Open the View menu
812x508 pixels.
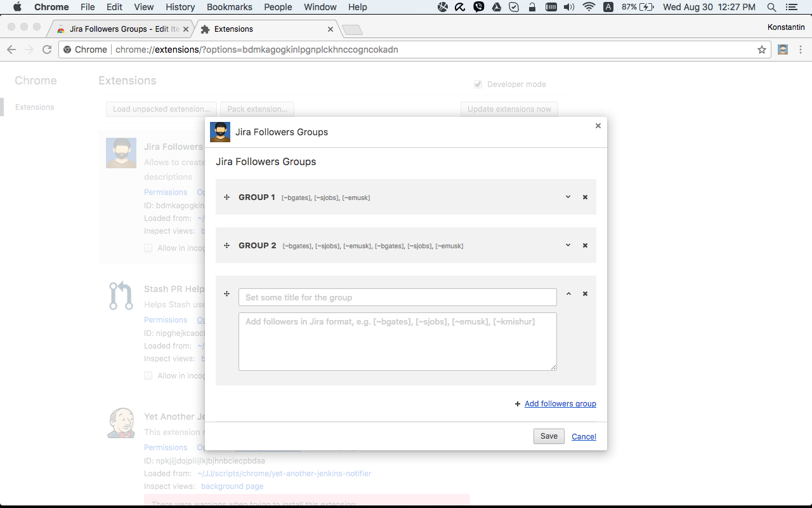(144, 7)
